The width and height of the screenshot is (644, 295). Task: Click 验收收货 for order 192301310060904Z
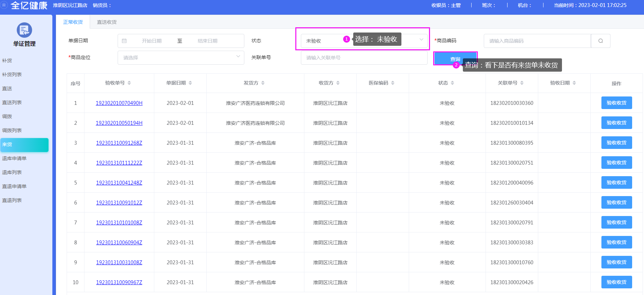pos(616,242)
